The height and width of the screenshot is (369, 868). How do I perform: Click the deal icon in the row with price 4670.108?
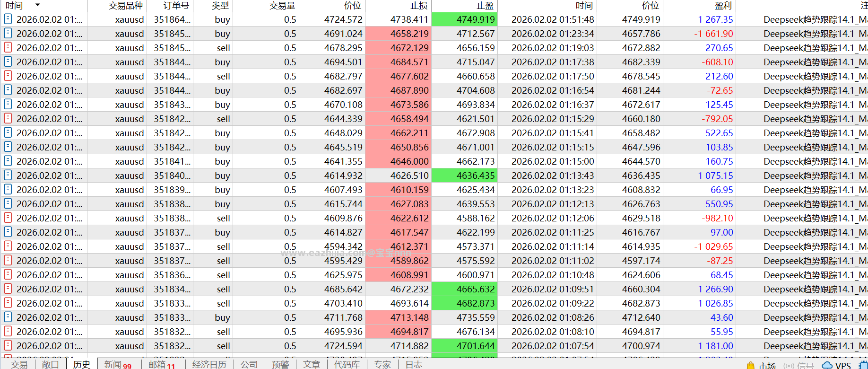tap(8, 104)
